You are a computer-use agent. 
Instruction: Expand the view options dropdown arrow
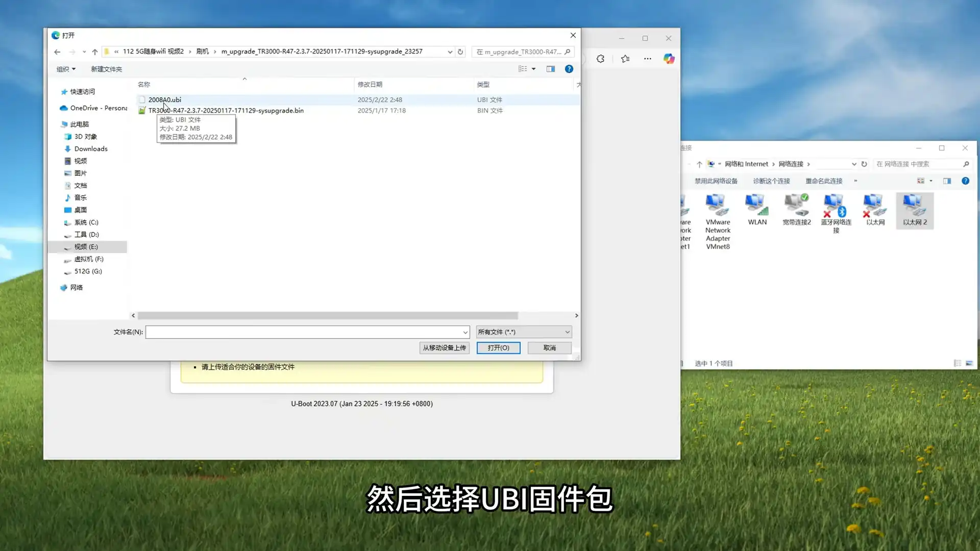[x=533, y=69]
